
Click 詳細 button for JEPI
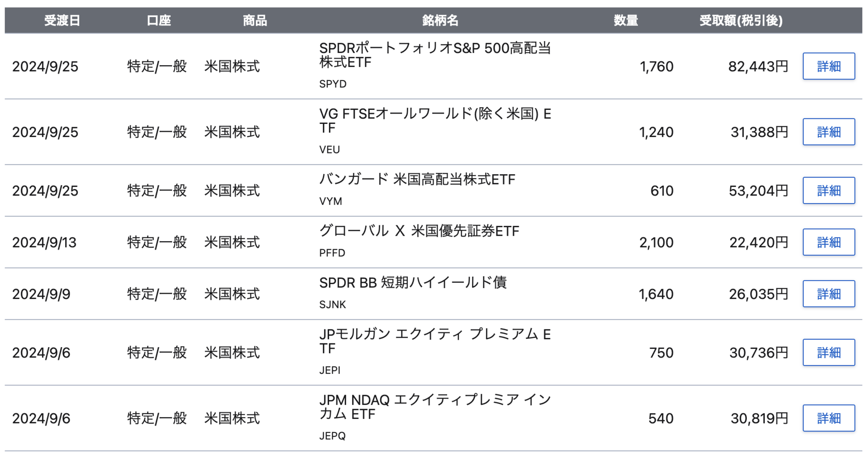point(828,352)
